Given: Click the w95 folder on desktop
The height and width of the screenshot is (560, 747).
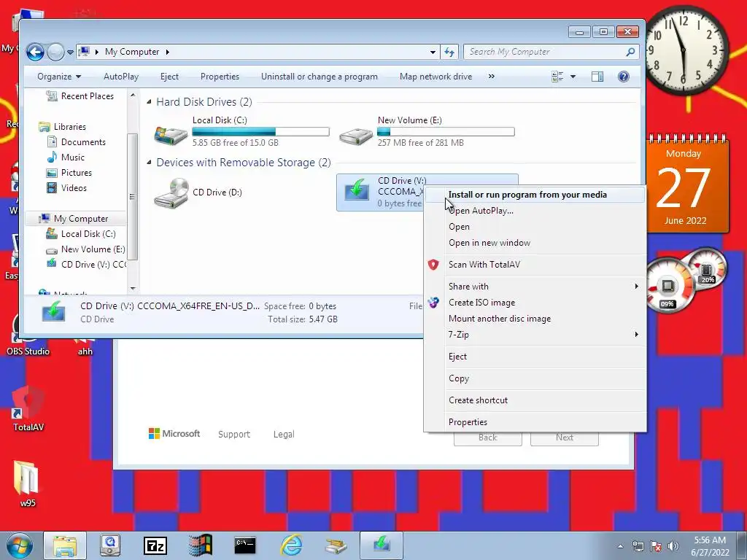Looking at the screenshot, I should click(x=27, y=483).
